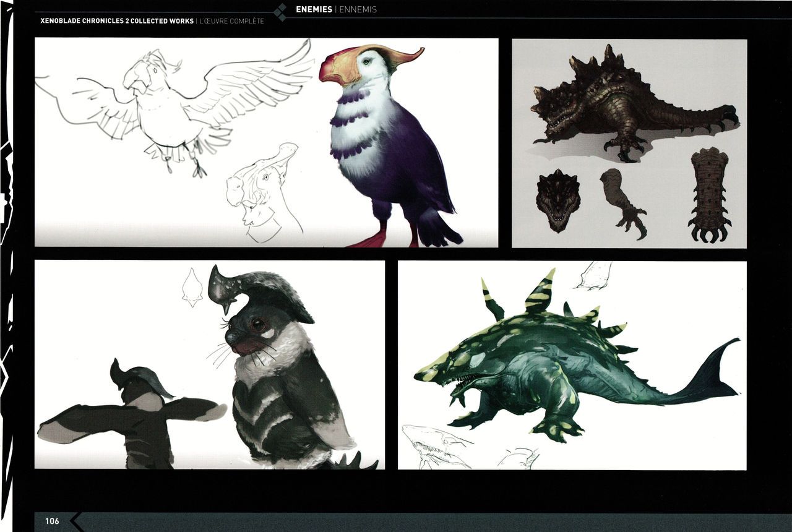Click the L'ŒUVRE COMPLÈTE subtitle text
The height and width of the screenshot is (532, 792).
(233, 21)
